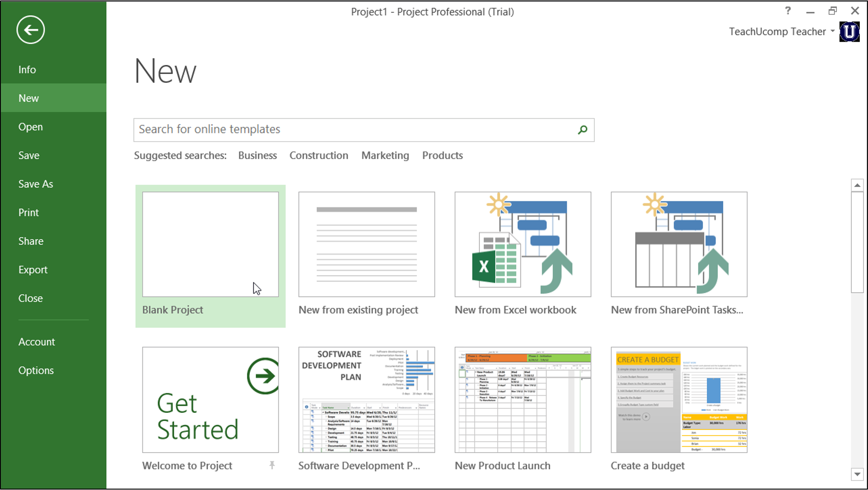The image size is (868, 490).
Task: Select New from Excel workbook
Action: pos(522,244)
